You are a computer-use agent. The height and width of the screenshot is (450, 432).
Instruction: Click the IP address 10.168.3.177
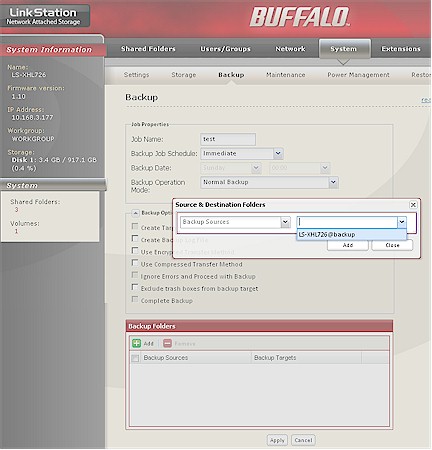[x=32, y=118]
